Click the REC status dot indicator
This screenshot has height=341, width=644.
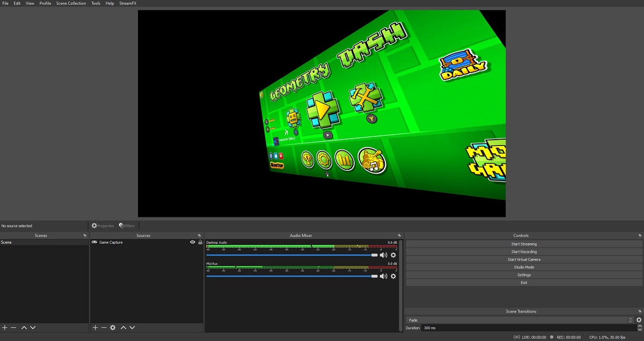pos(552,337)
